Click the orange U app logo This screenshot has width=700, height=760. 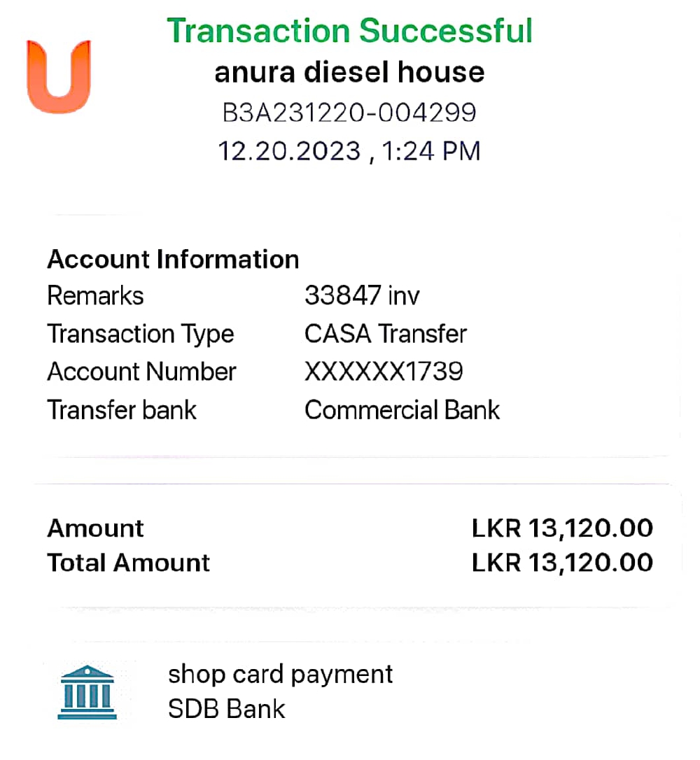59,77
